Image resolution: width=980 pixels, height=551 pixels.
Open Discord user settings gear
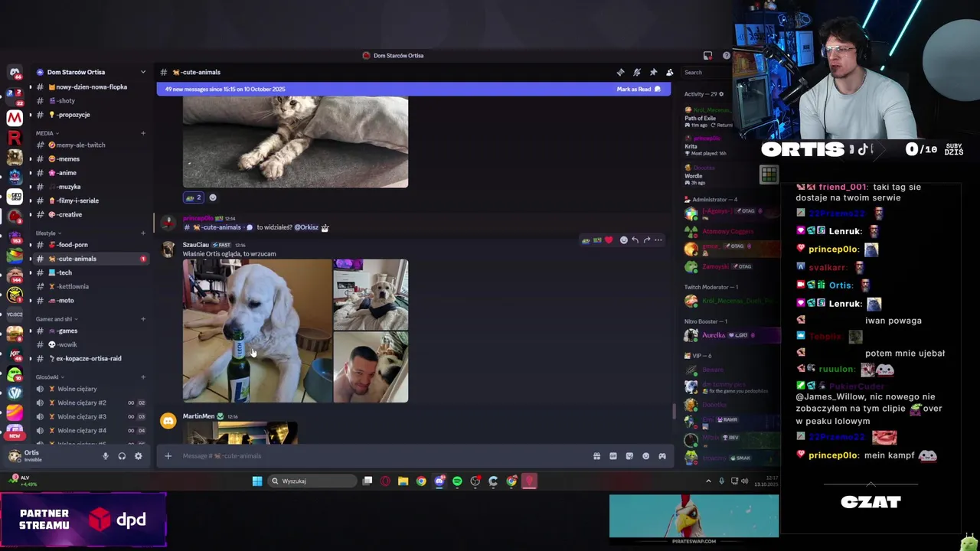click(138, 456)
